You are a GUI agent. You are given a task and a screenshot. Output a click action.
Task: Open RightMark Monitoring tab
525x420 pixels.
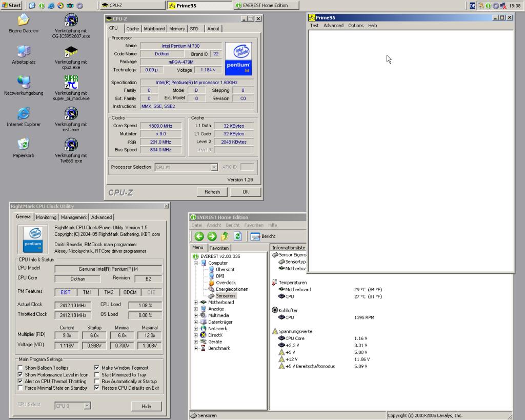click(x=46, y=217)
